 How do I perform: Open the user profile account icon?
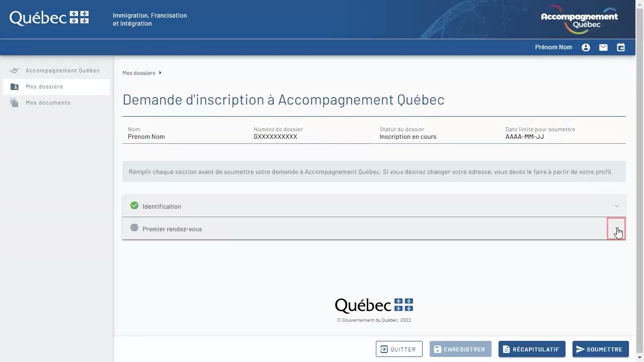pyautogui.click(x=586, y=47)
